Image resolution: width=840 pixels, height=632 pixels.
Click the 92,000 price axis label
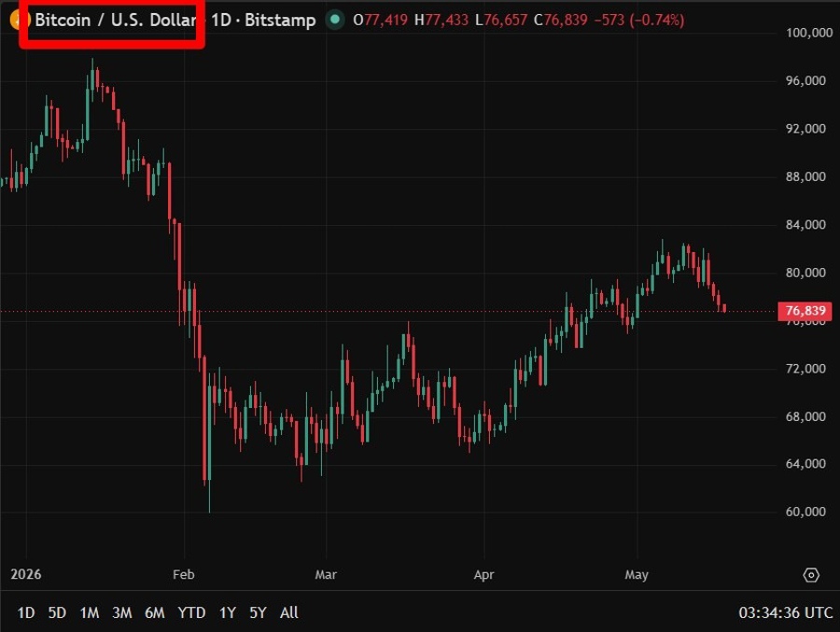click(805, 129)
